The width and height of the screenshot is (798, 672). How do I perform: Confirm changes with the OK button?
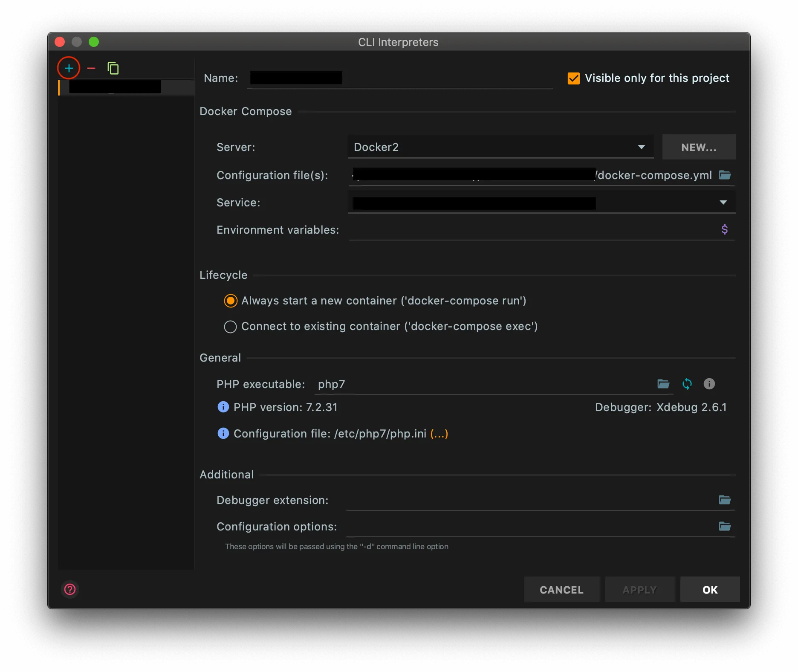(x=709, y=589)
